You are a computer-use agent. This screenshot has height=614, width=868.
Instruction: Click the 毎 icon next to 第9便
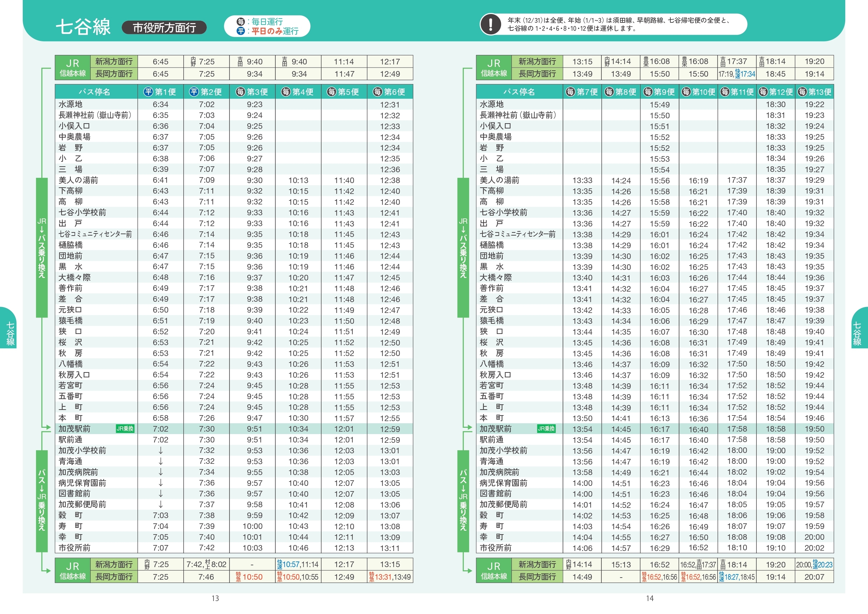(648, 92)
